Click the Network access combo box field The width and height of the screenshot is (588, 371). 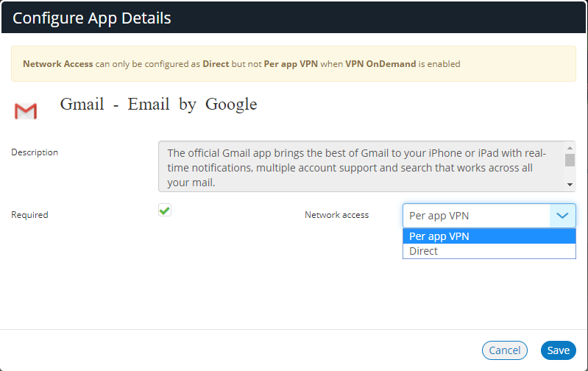[x=477, y=216]
